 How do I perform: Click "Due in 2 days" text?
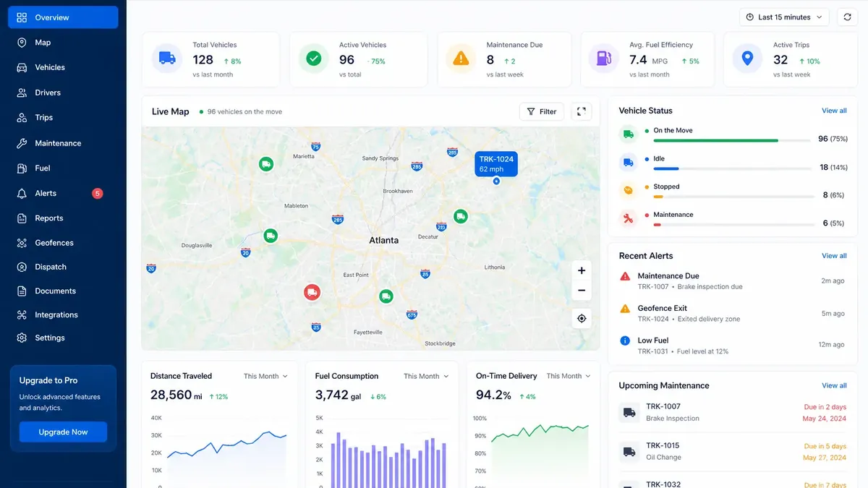click(825, 407)
